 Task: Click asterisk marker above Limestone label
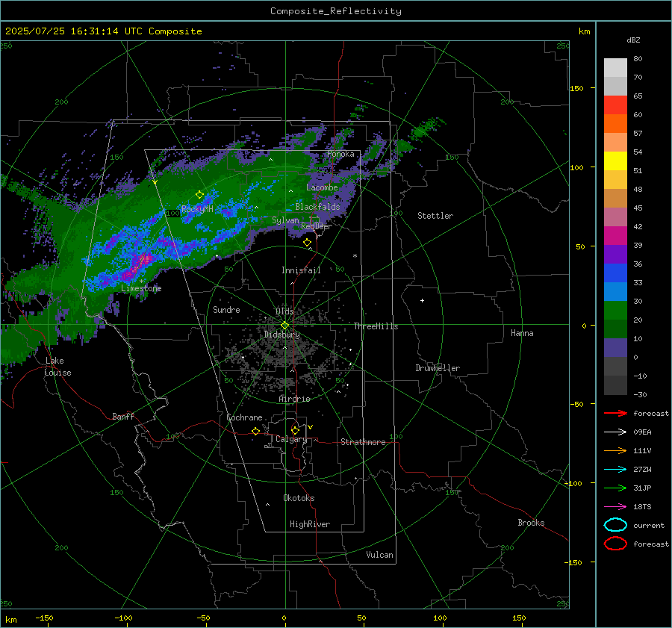pos(141,282)
